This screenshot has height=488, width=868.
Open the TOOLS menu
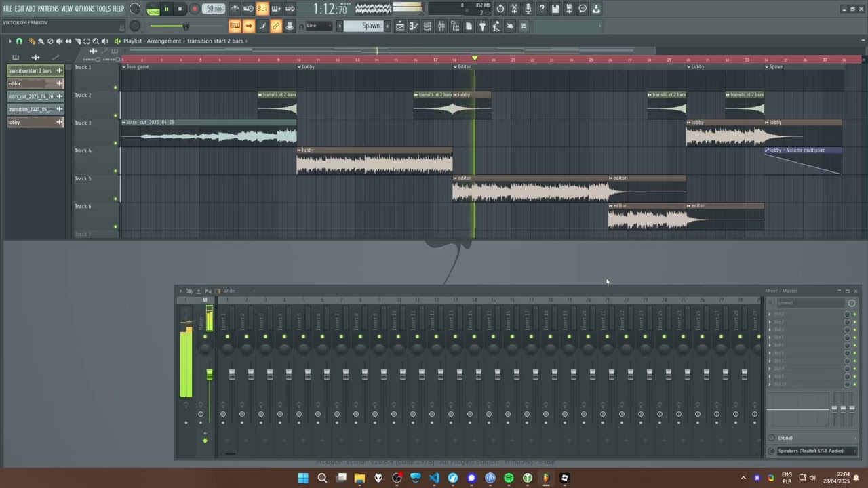click(x=103, y=9)
